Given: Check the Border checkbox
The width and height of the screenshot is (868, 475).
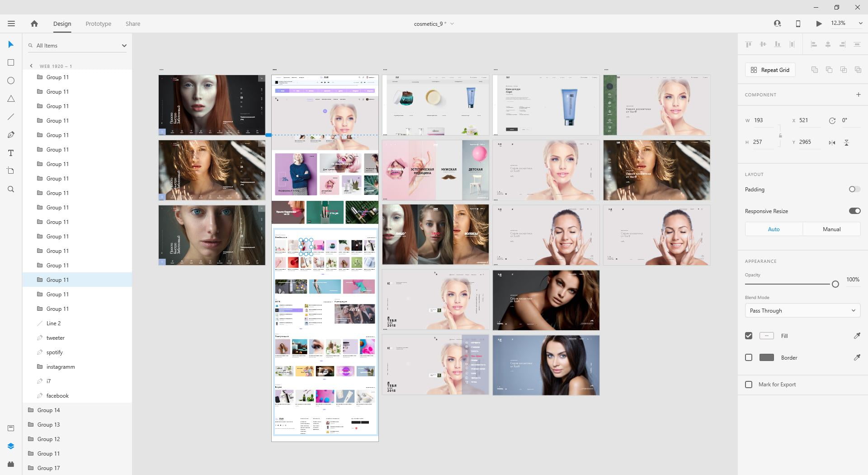Looking at the screenshot, I should pos(749,357).
